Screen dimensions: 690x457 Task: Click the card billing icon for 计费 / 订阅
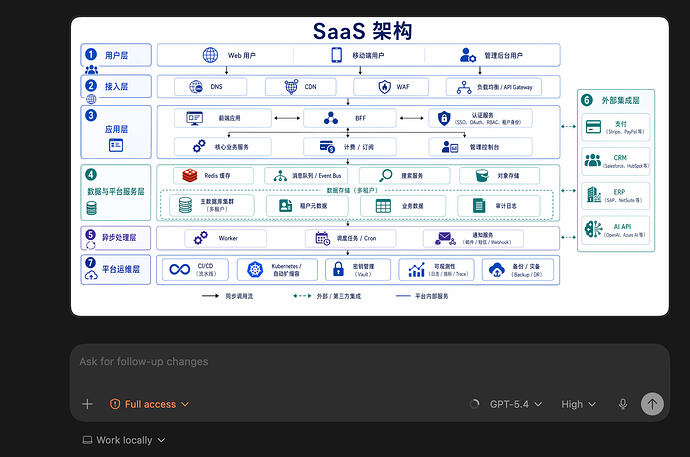(x=327, y=146)
